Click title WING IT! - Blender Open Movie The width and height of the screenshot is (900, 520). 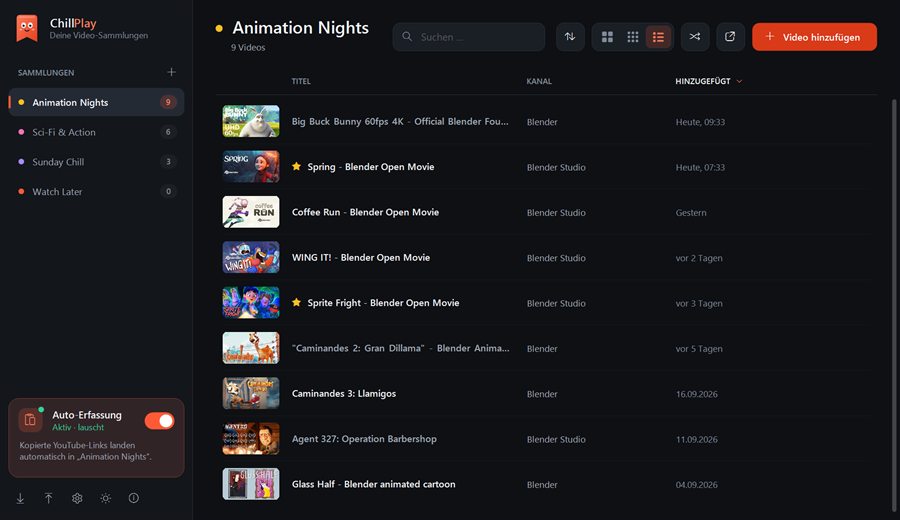pos(360,257)
